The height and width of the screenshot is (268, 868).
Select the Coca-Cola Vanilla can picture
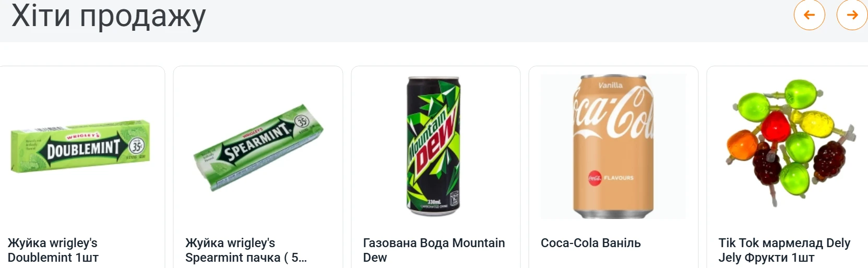point(613,146)
